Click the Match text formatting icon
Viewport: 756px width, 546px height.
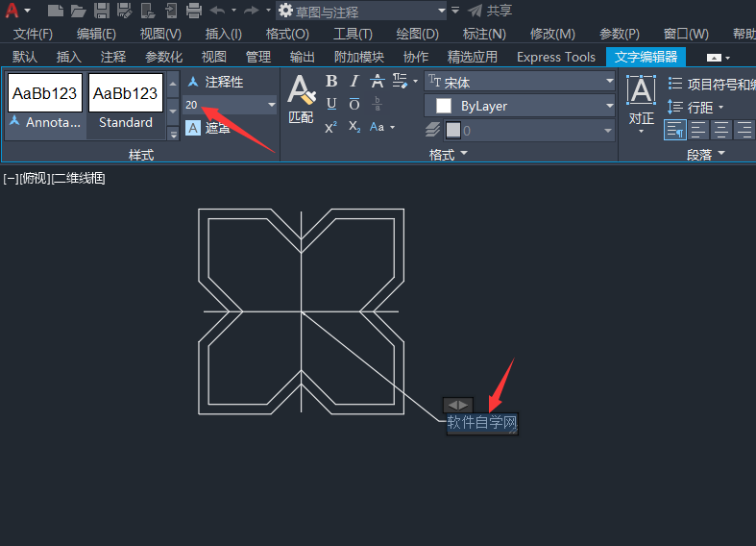tap(302, 99)
